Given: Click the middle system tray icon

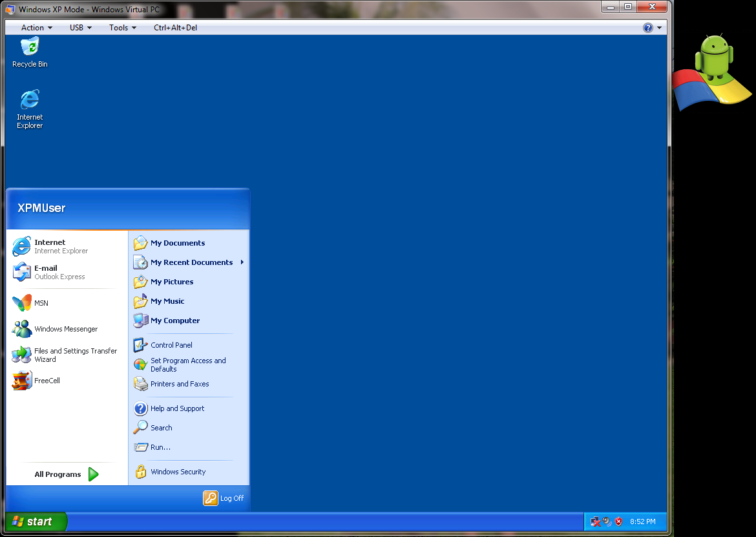Looking at the screenshot, I should pyautogui.click(x=607, y=521).
